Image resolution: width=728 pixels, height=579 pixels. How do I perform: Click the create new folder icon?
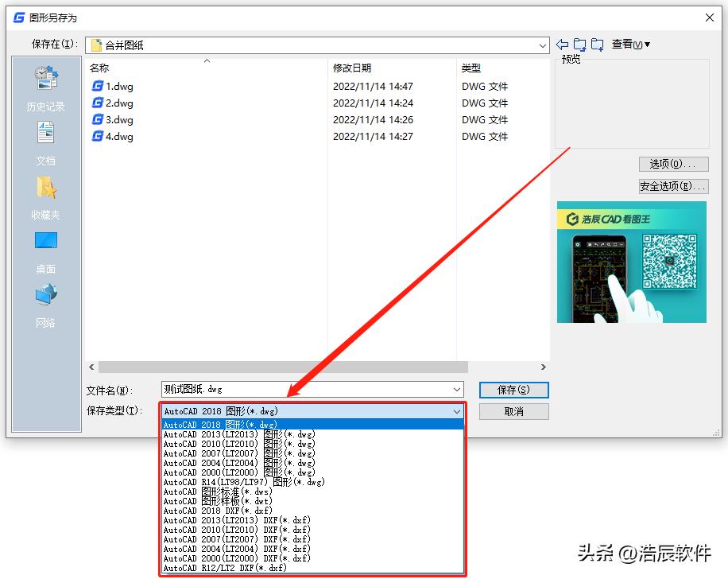point(597,45)
